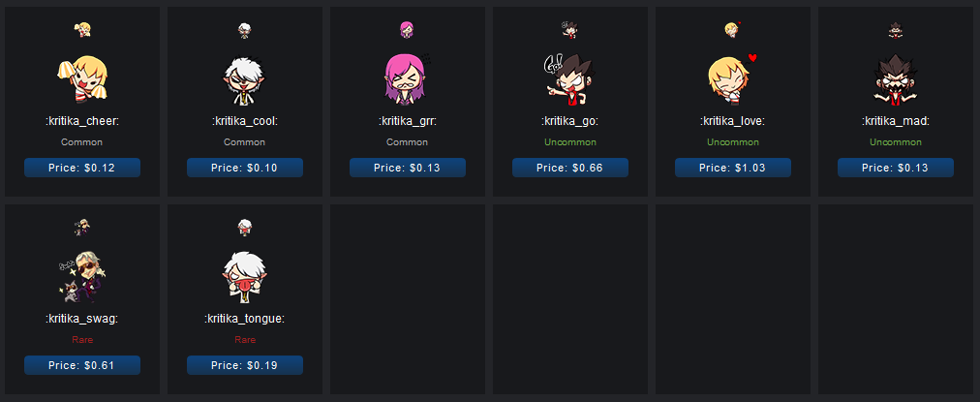Click the Price: $0.10 button

coord(245,168)
